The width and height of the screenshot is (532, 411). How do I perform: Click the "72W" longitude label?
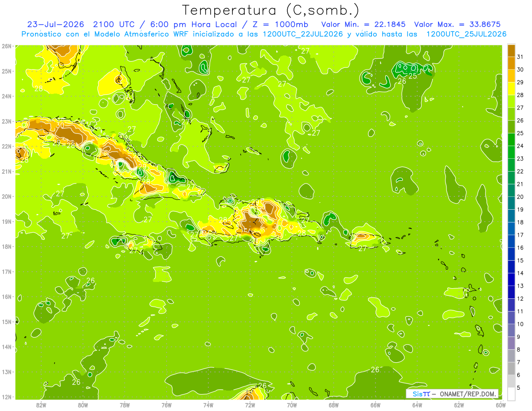(250, 404)
